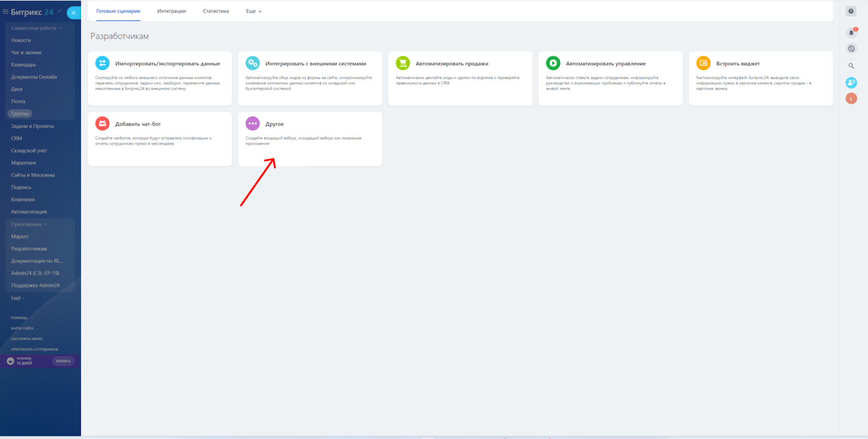
Task: Select the gears icon for external systems integration
Action: click(253, 63)
